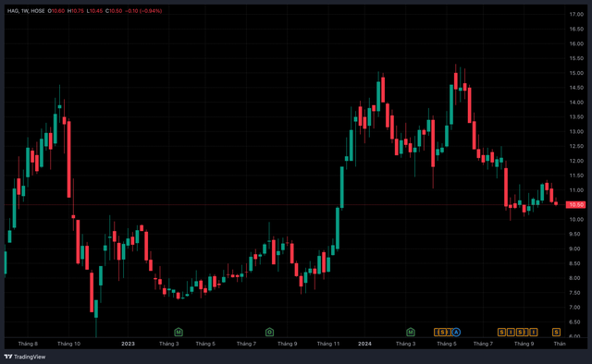Click the second S marker of the S-I-S-I cluster

point(520,332)
